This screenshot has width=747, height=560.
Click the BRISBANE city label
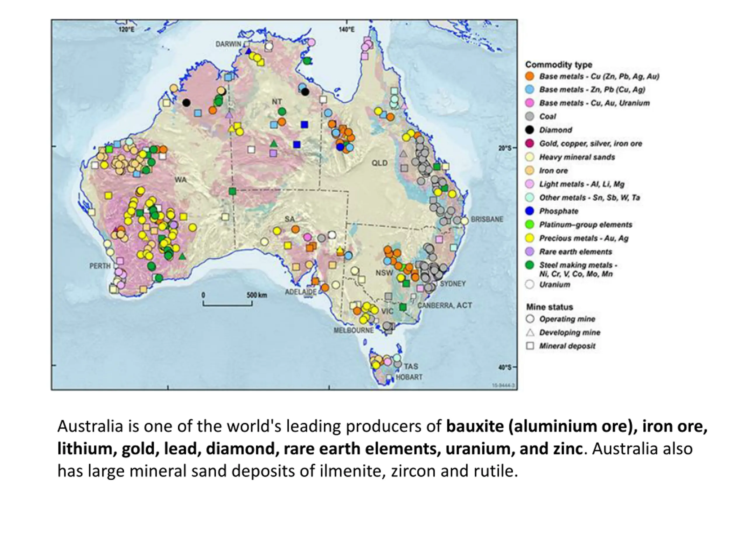487,219
